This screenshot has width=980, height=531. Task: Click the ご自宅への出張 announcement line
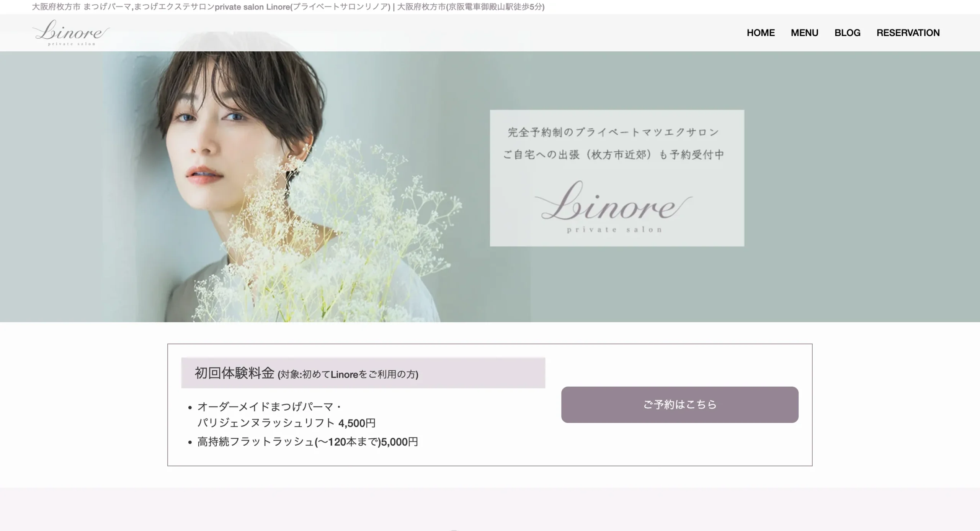[x=613, y=155]
